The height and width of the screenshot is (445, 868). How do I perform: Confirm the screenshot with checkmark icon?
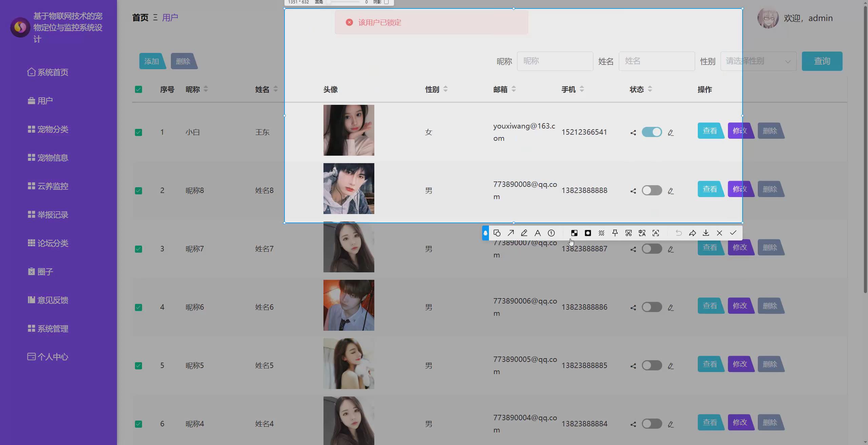pos(733,233)
